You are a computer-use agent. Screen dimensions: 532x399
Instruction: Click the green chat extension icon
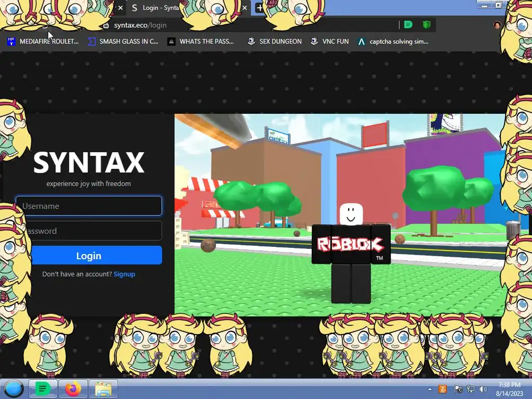click(408, 24)
